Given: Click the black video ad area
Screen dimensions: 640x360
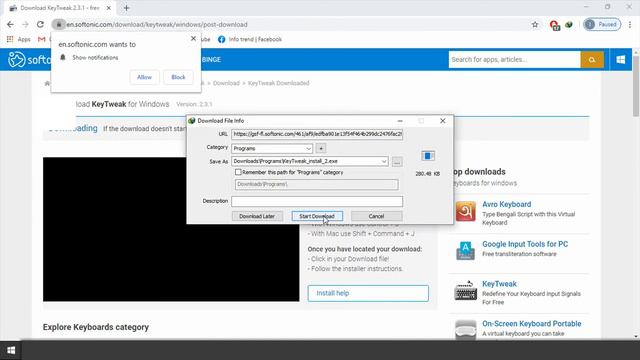Looking at the screenshot, I should point(171,229).
